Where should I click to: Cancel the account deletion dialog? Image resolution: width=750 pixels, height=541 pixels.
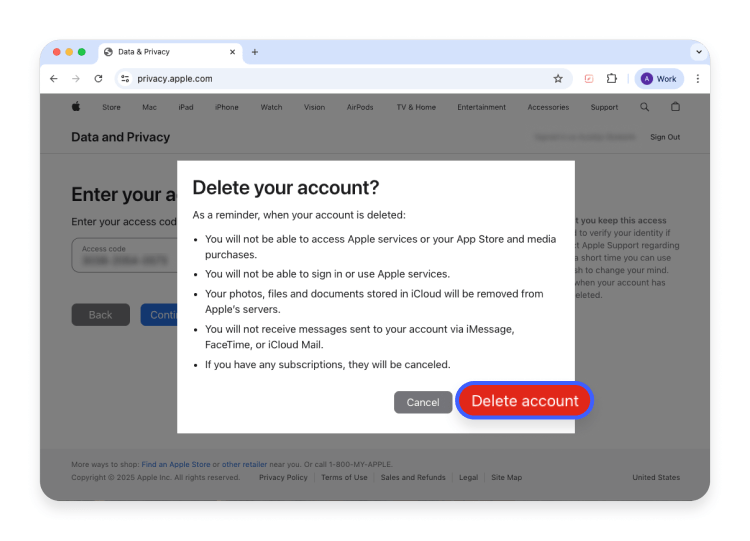pos(423,402)
